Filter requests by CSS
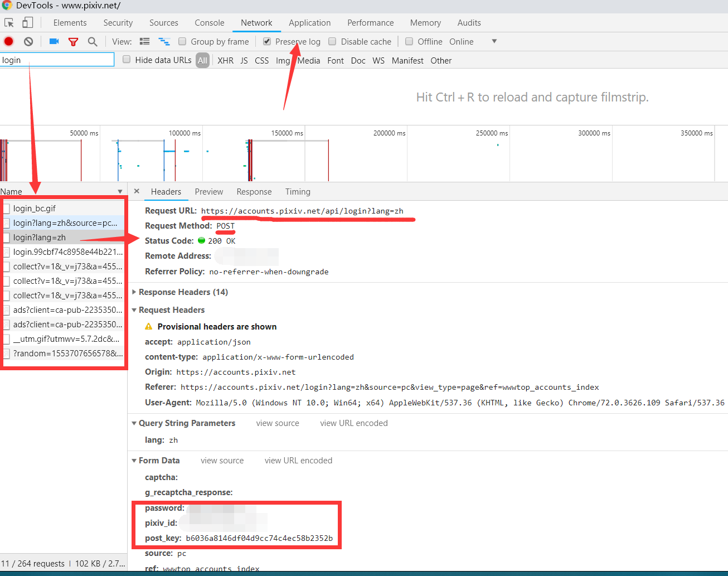 click(262, 60)
